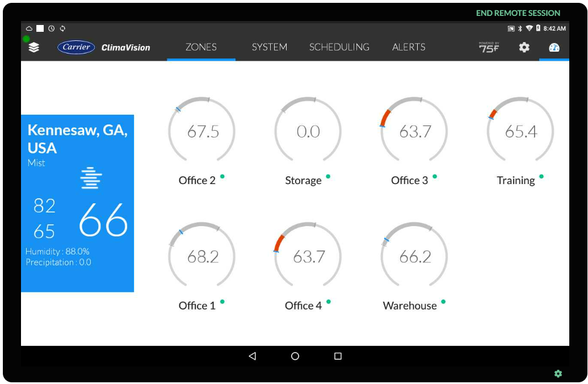Click Office 4 green status dot

[329, 302]
